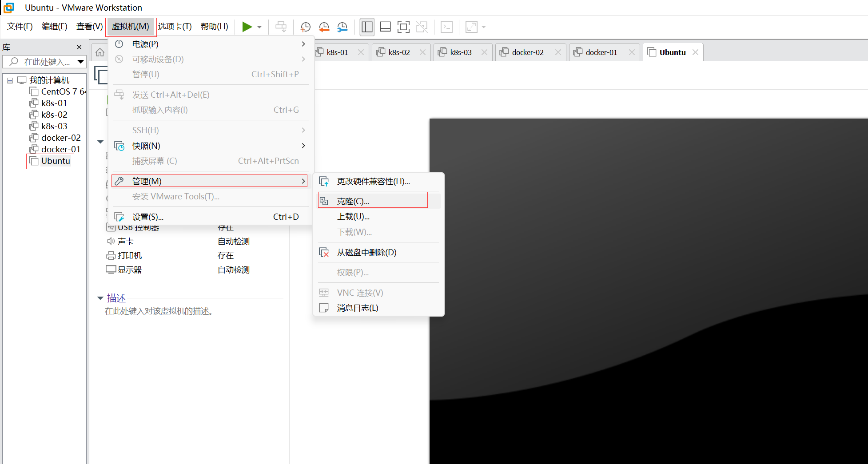Click the revert to snapshot icon
The height and width of the screenshot is (464, 868).
pyautogui.click(x=324, y=27)
